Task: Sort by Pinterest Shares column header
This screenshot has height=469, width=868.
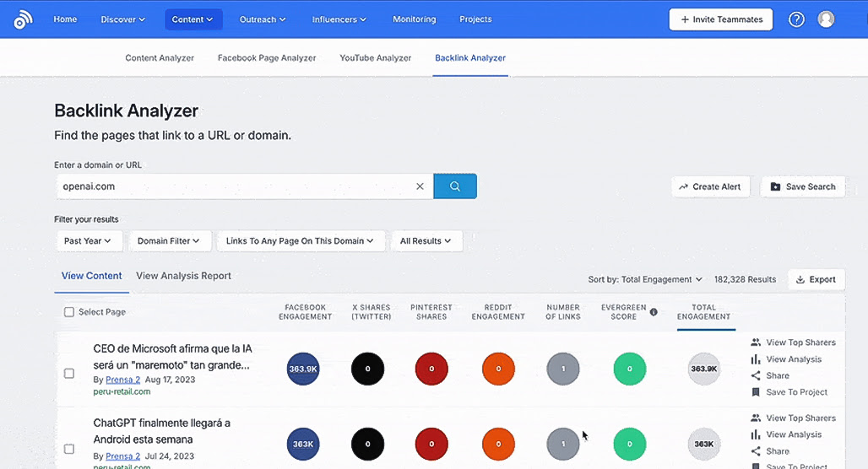Action: [x=431, y=312]
